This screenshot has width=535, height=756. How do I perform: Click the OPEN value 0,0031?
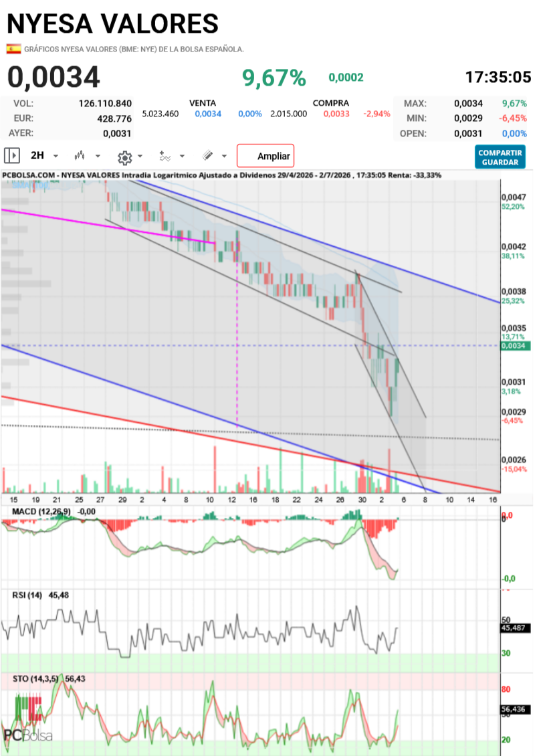click(468, 134)
